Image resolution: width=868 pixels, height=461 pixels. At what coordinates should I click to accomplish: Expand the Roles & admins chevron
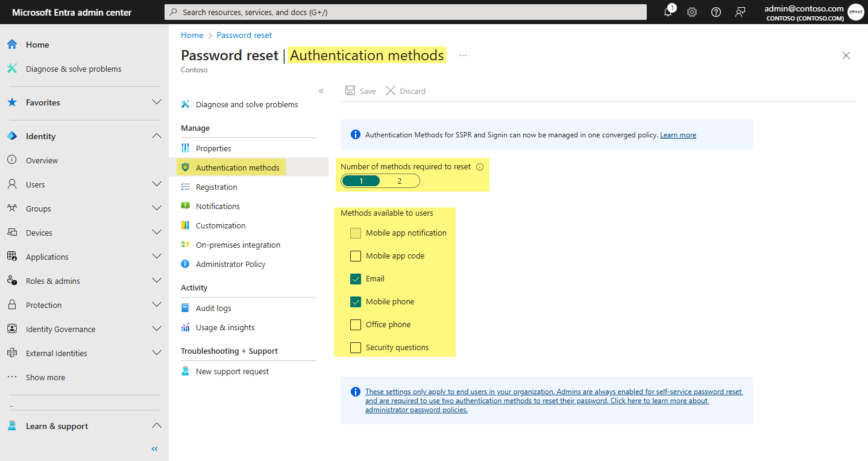click(x=157, y=280)
